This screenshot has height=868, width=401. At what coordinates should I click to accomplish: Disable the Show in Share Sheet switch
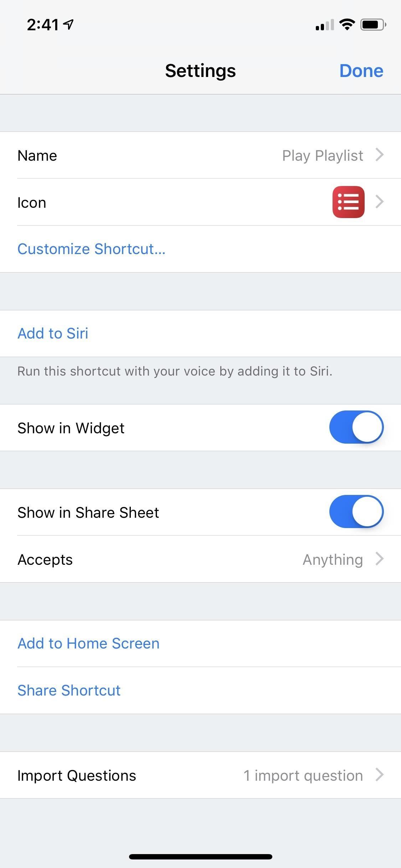click(x=356, y=512)
